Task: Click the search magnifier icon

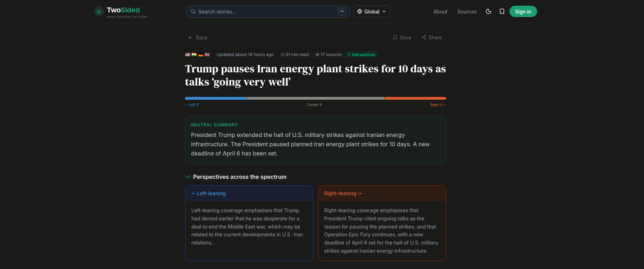Action: click(193, 11)
